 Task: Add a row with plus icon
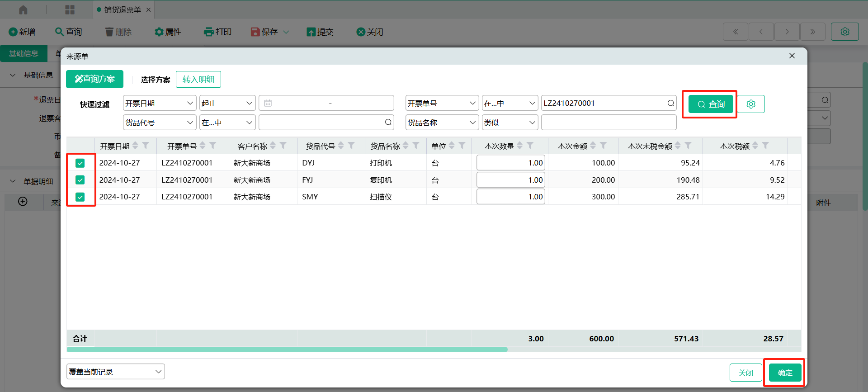[23, 202]
